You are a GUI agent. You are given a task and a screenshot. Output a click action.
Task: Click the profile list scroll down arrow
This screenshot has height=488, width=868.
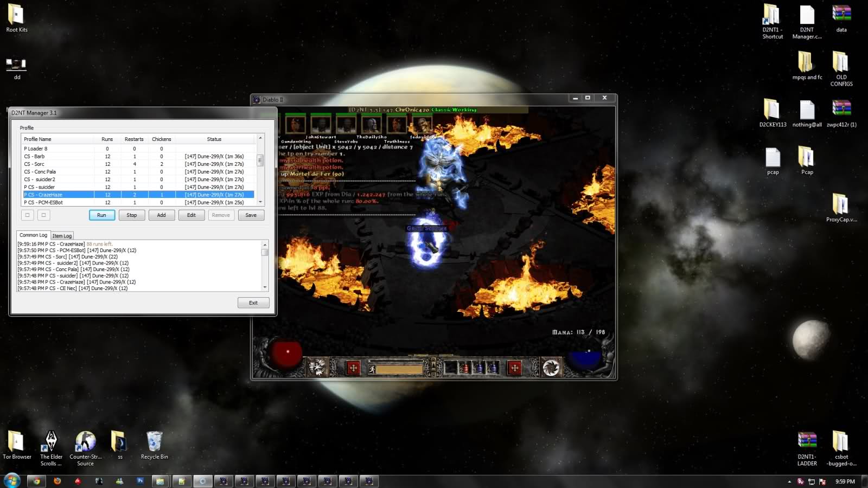pos(260,202)
